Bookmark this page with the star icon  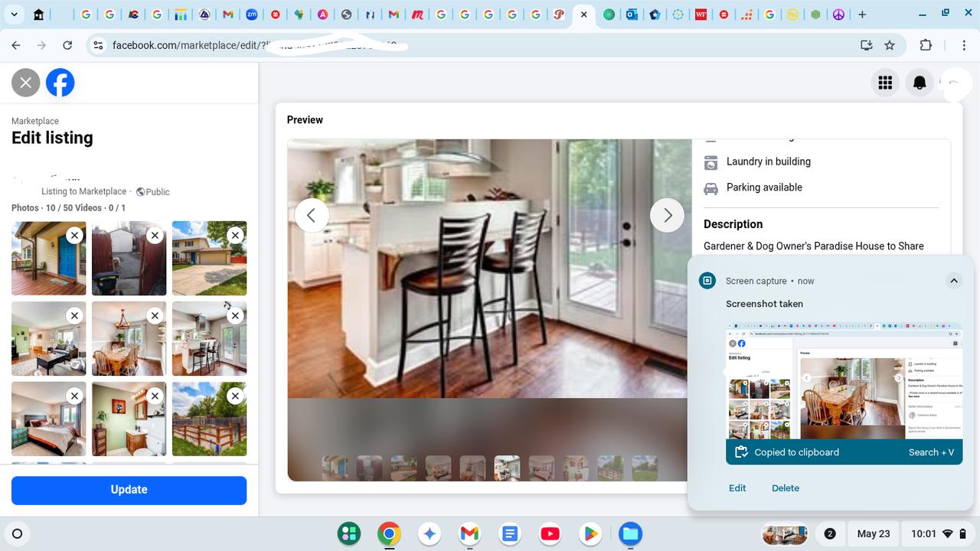[890, 45]
